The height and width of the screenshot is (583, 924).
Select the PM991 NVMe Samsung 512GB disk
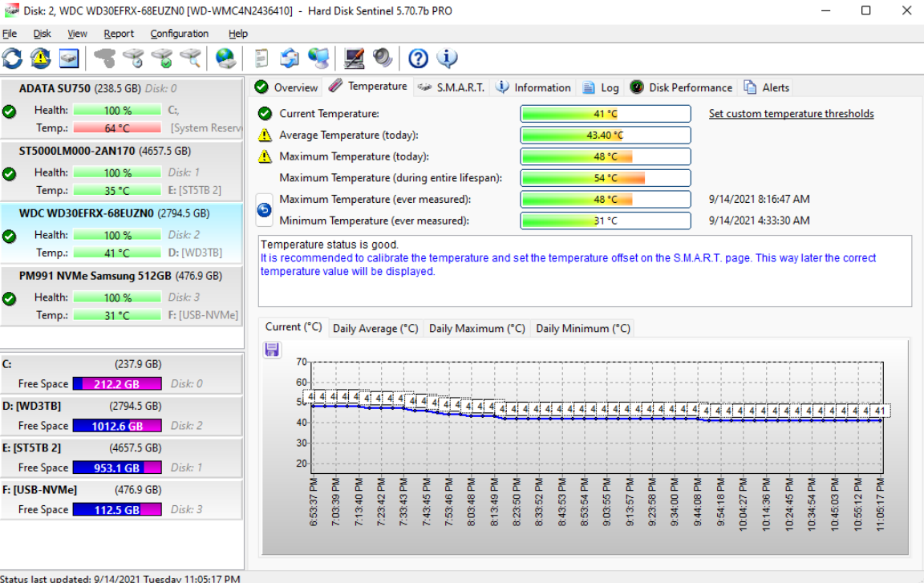(x=121, y=296)
